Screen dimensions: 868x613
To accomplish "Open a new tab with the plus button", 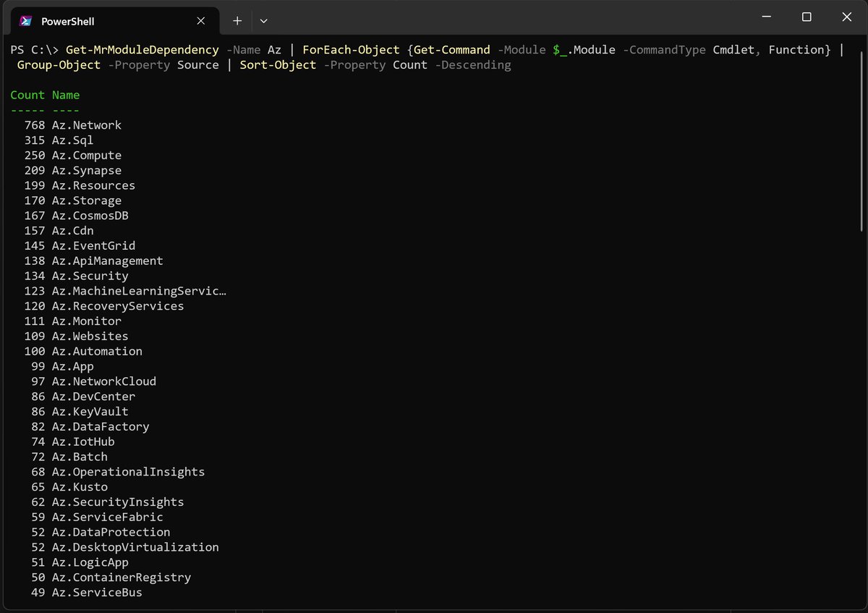I will [x=237, y=21].
